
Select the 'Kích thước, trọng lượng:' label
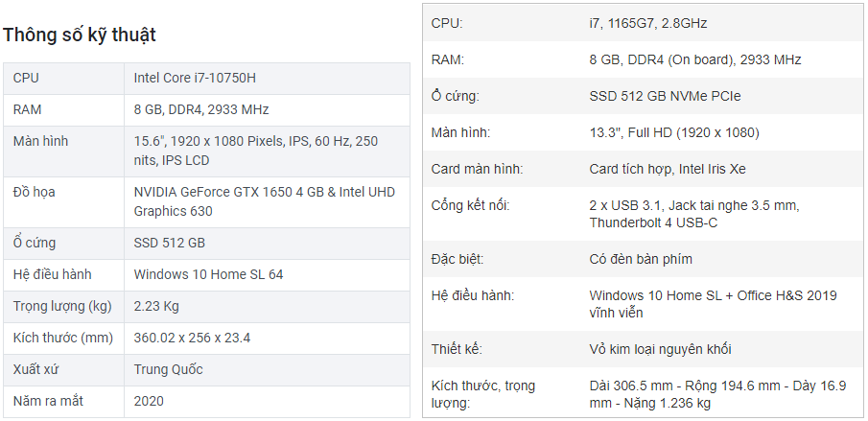[x=483, y=394]
